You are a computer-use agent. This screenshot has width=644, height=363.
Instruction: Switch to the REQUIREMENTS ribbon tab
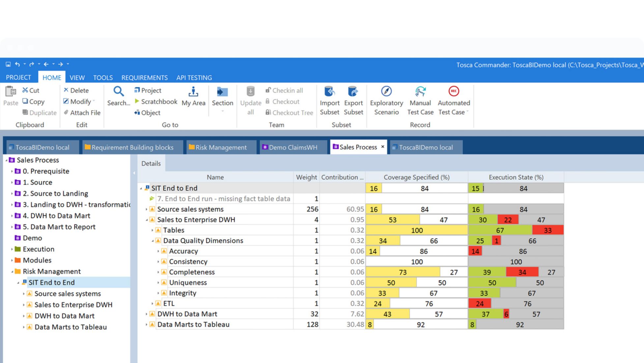tap(144, 78)
